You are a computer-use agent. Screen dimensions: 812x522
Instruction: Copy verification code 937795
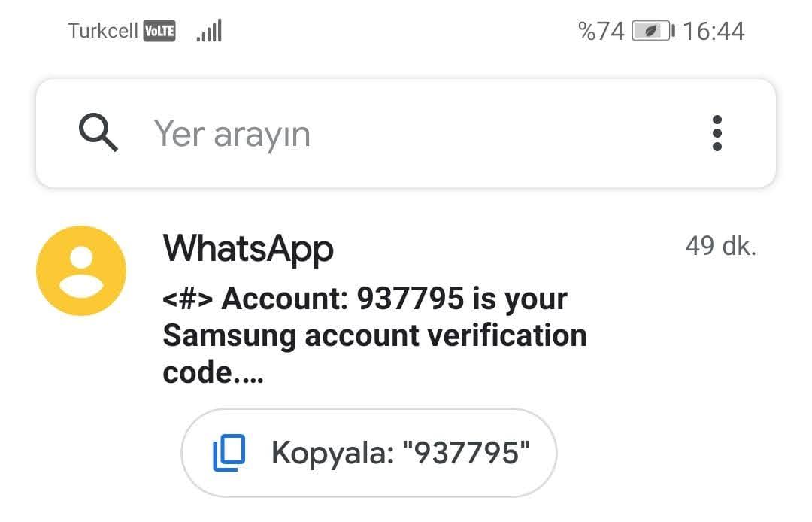[x=368, y=453]
